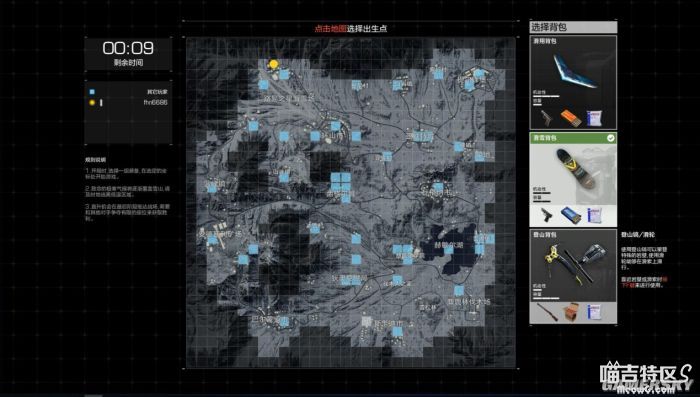Click the blue ammo box in the snowboard pack

pos(571,215)
